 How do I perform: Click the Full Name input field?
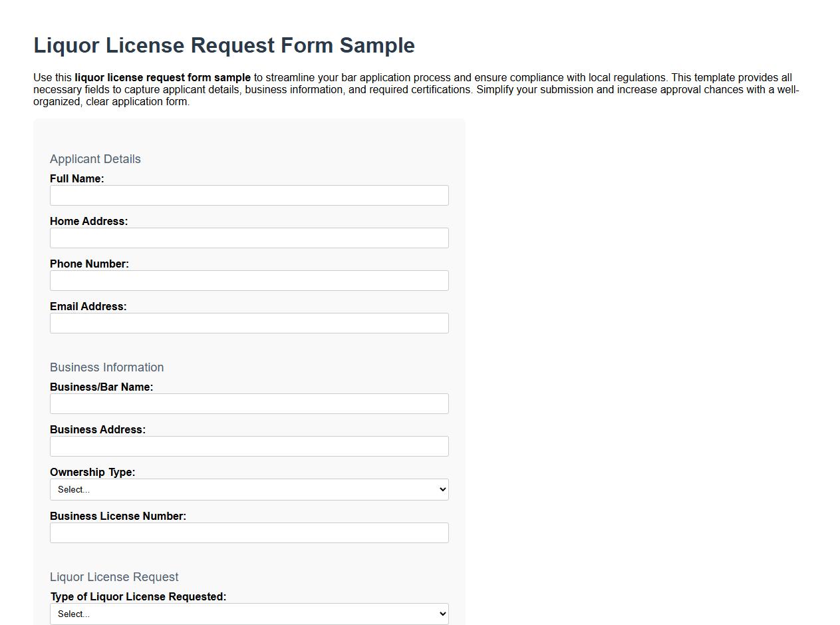249,195
